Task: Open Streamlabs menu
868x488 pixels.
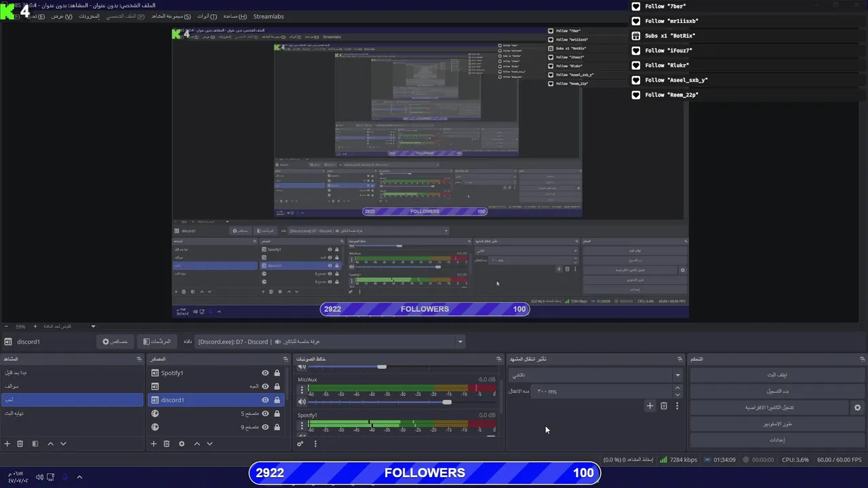Action: (x=269, y=16)
